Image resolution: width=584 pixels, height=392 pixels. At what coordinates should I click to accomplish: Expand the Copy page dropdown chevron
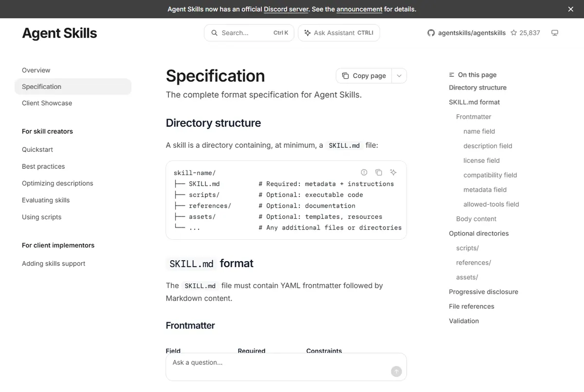point(399,76)
